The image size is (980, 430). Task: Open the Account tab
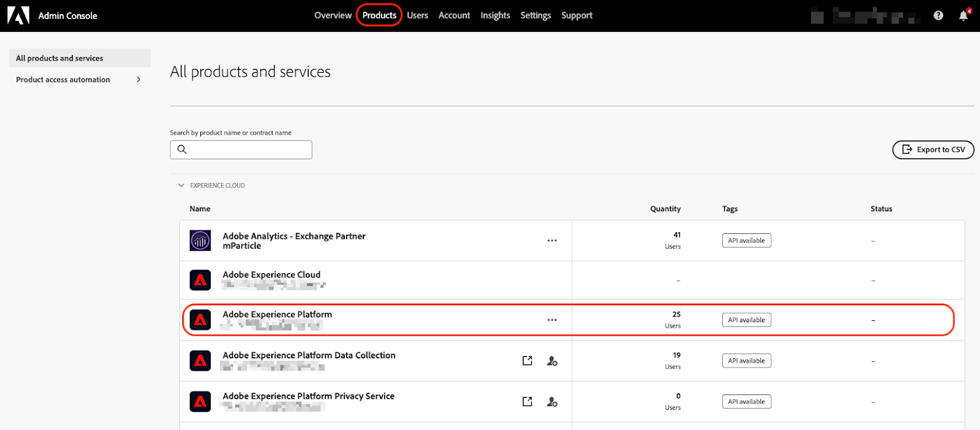tap(454, 15)
